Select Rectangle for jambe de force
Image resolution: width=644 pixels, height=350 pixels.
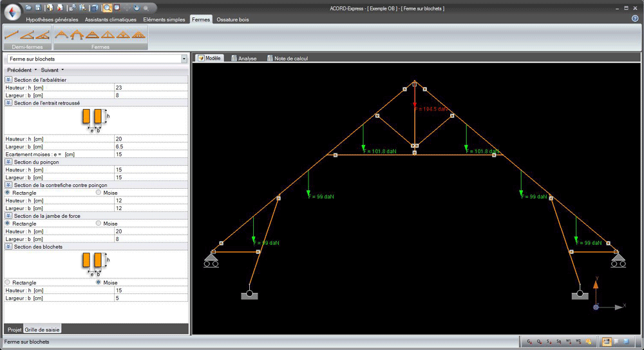point(7,223)
